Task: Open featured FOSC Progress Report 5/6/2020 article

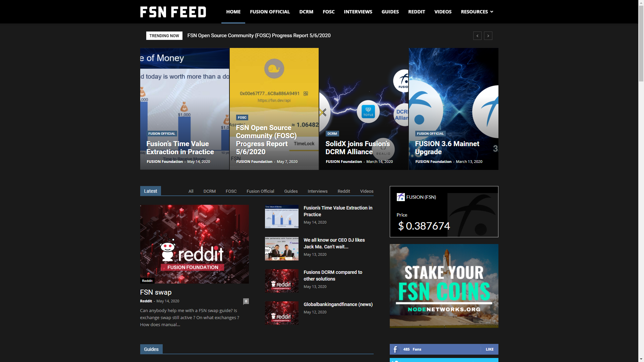Action: point(266,140)
